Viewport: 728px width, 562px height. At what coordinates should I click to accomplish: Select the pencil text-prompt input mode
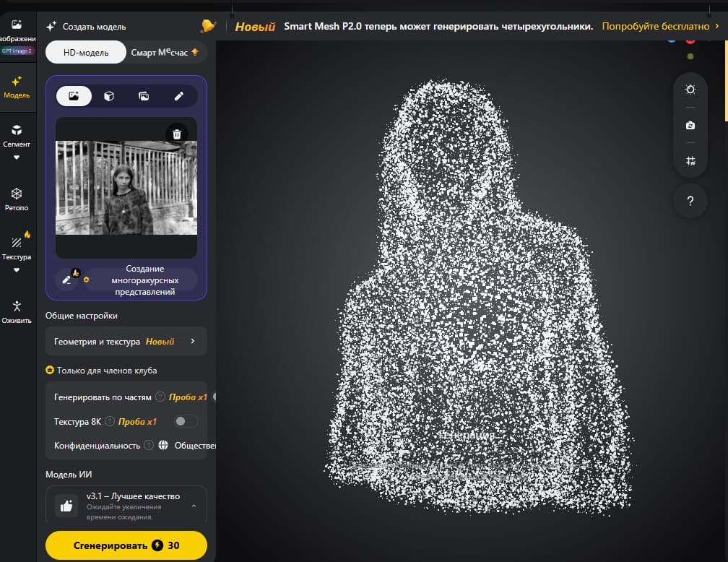tap(179, 96)
